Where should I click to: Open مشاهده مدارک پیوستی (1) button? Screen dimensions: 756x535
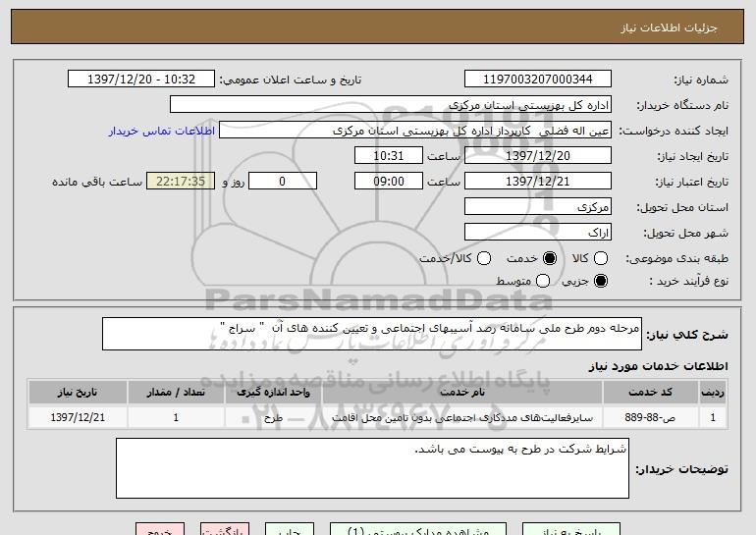(x=418, y=529)
